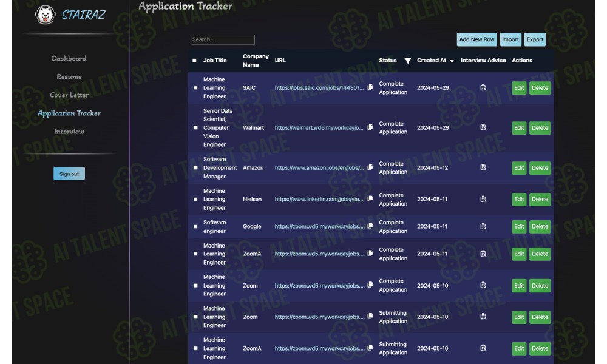Open interview advice for ZoomA 2024-05-11 row

point(483,254)
